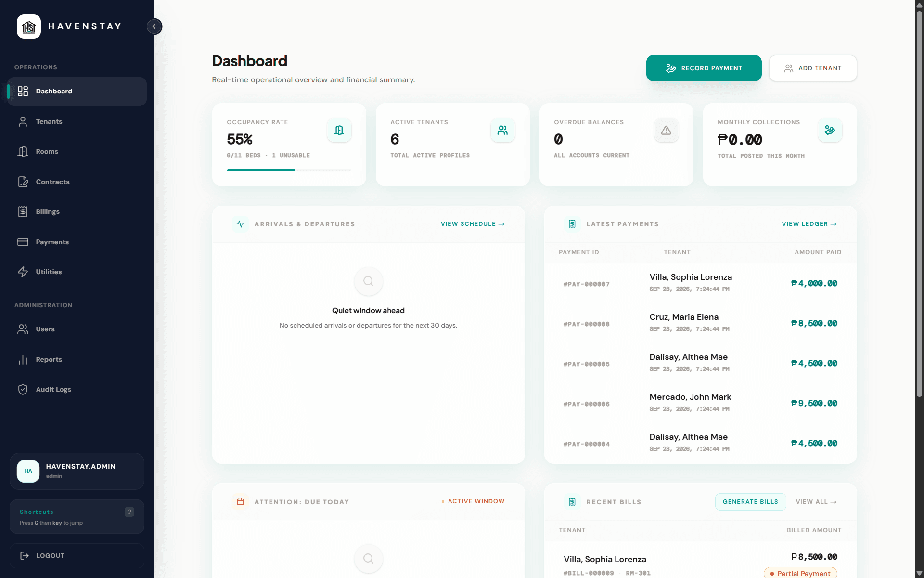Click the page vertical scrollbar

point(919,204)
